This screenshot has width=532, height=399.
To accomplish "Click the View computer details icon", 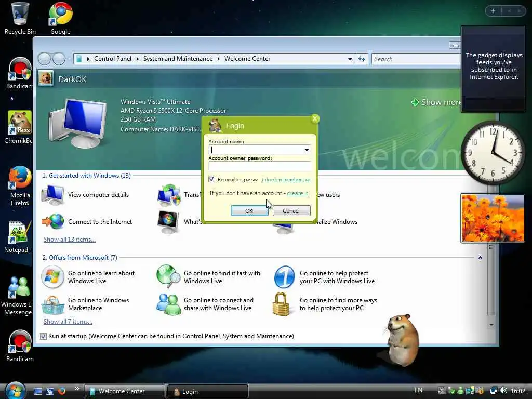I will click(x=52, y=195).
